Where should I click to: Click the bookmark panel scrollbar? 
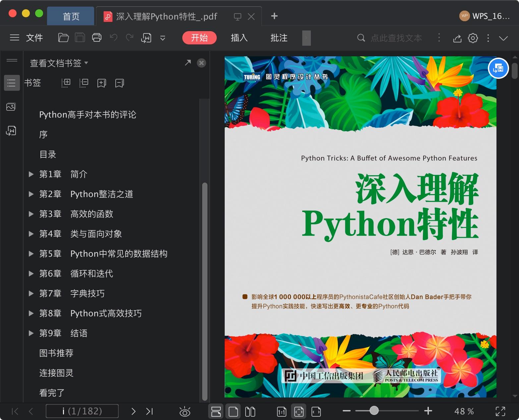205,291
